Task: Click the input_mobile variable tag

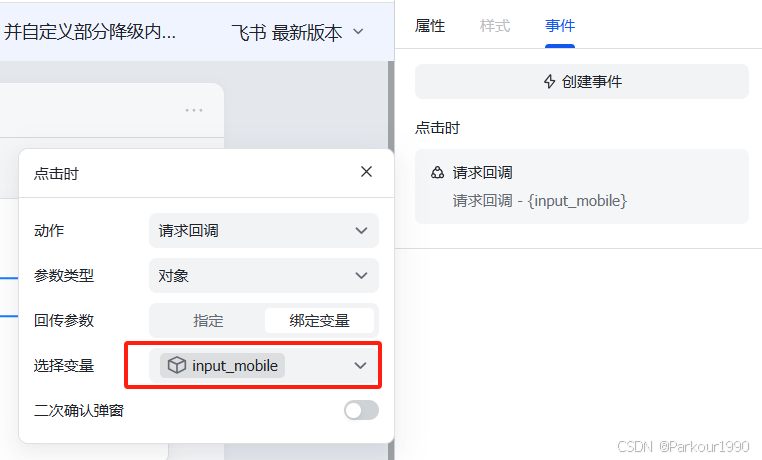Action: (223, 365)
